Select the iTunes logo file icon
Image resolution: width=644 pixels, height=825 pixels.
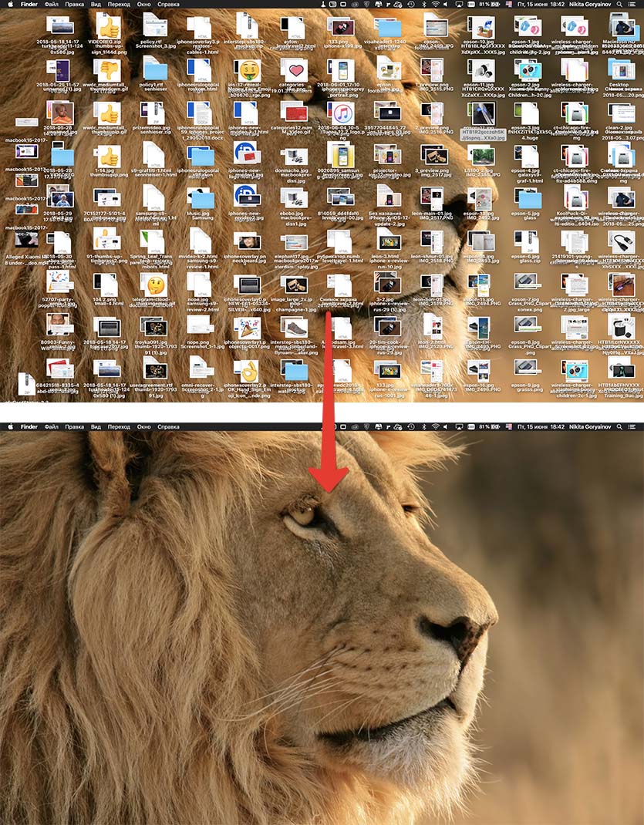coord(342,113)
